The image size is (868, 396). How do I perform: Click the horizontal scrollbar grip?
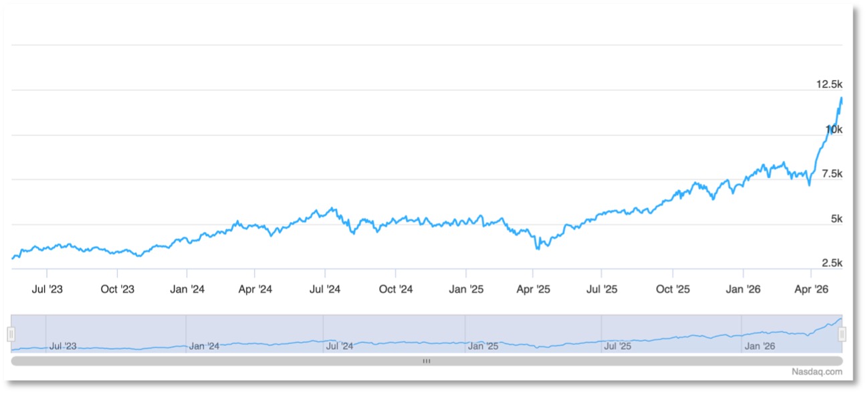[427, 361]
